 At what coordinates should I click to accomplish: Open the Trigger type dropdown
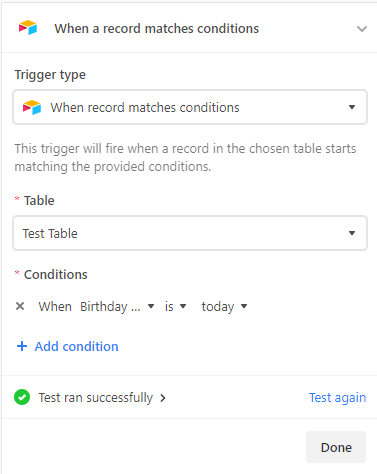[x=190, y=107]
